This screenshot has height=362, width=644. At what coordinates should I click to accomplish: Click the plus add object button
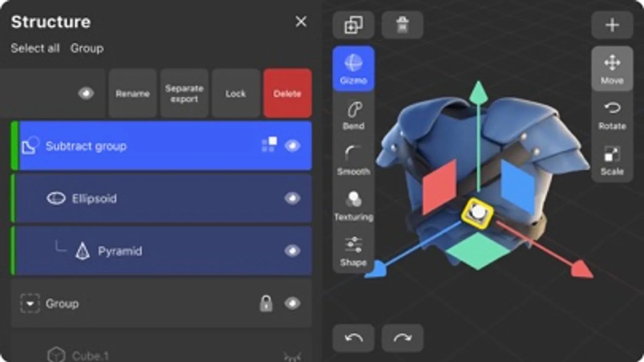coord(612,25)
